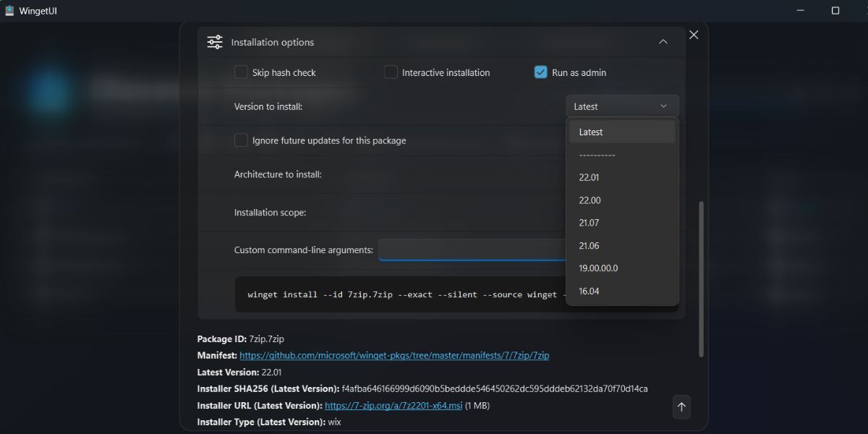Choose version 22.01 from the list
The width and height of the screenshot is (868, 434).
click(622, 177)
